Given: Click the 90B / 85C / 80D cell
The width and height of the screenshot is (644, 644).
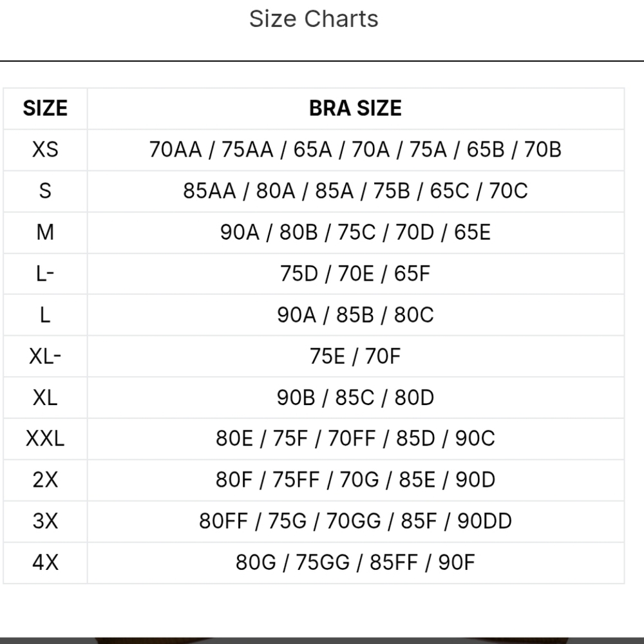Looking at the screenshot, I should coord(355,397).
